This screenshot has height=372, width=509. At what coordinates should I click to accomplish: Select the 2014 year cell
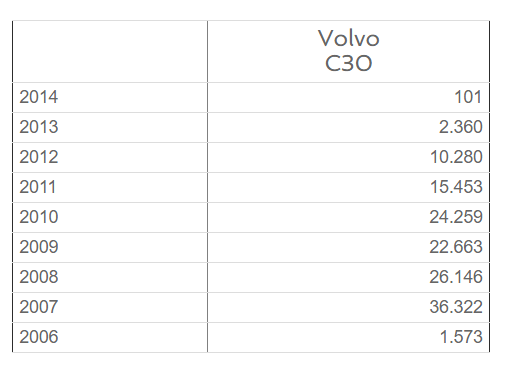[110, 97]
